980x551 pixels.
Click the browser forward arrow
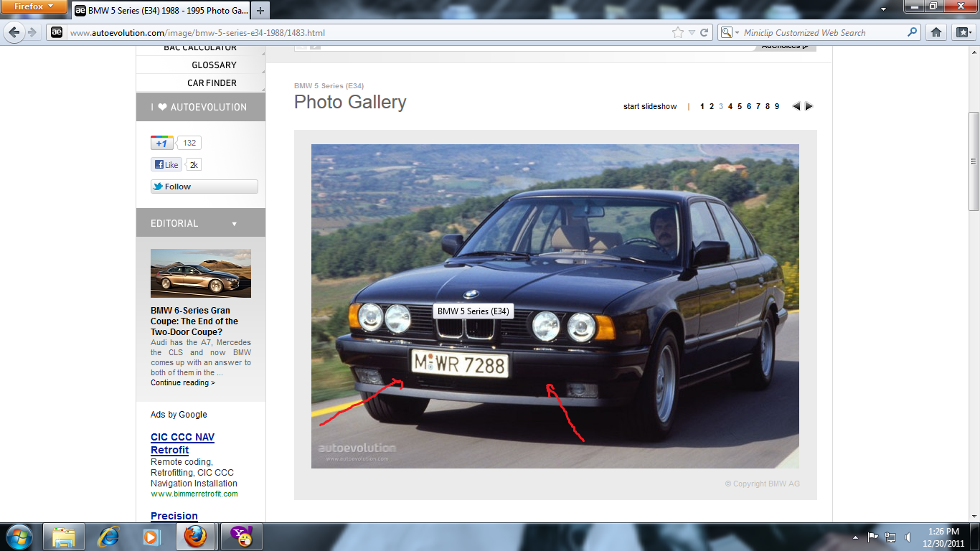32,32
